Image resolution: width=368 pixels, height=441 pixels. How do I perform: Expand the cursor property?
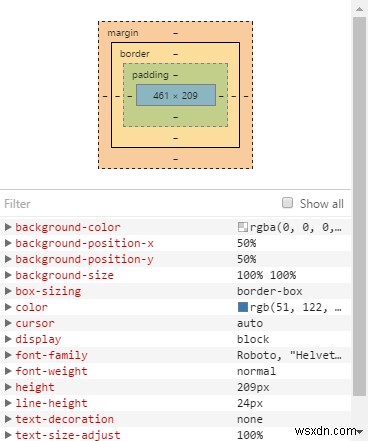[x=8, y=323]
